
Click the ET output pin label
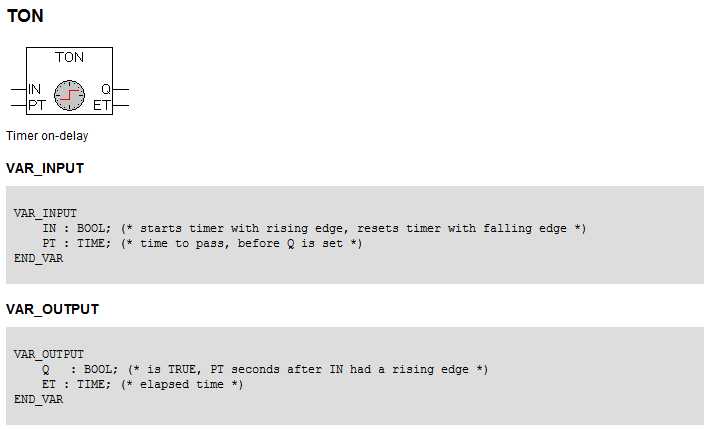(101, 105)
